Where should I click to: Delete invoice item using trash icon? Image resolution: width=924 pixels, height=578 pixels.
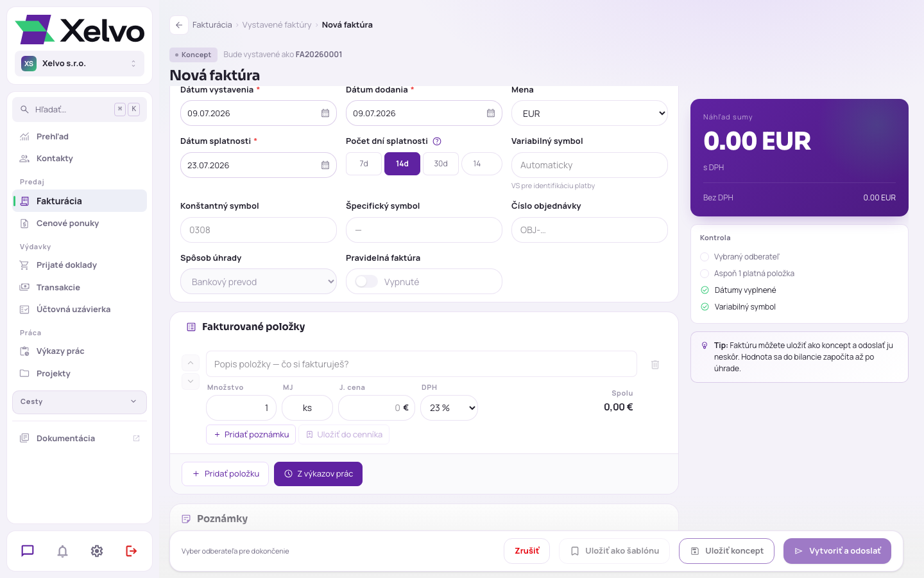[x=655, y=365]
